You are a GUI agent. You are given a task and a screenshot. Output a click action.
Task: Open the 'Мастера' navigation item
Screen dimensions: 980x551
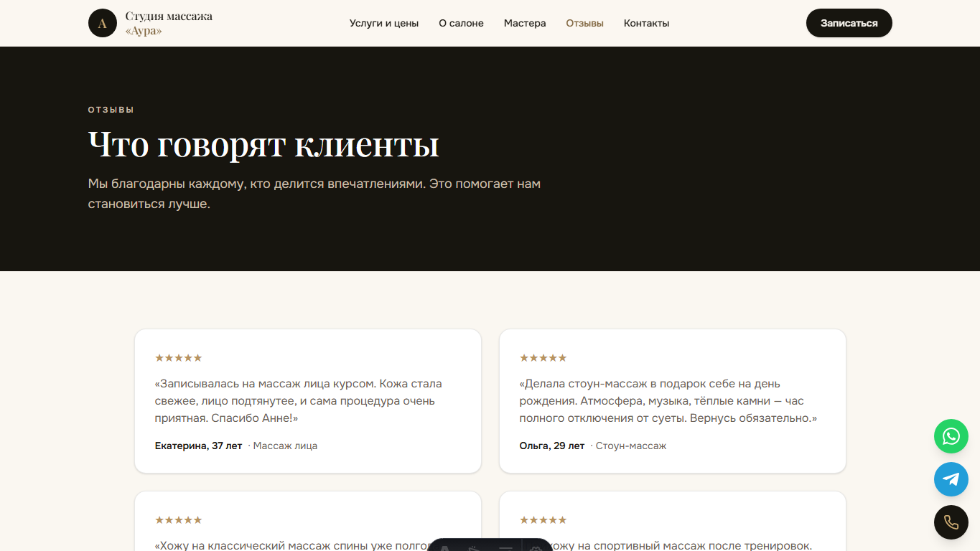pos(525,23)
